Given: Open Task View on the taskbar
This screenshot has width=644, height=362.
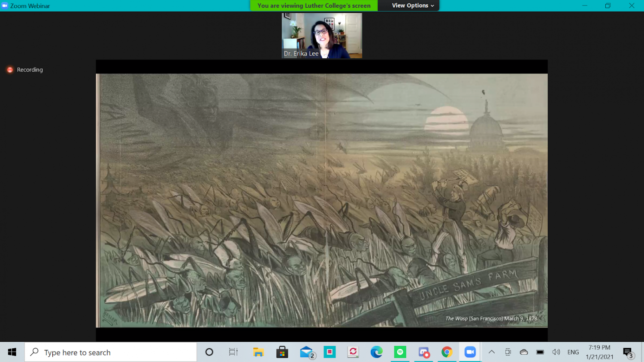Looking at the screenshot, I should (x=233, y=352).
